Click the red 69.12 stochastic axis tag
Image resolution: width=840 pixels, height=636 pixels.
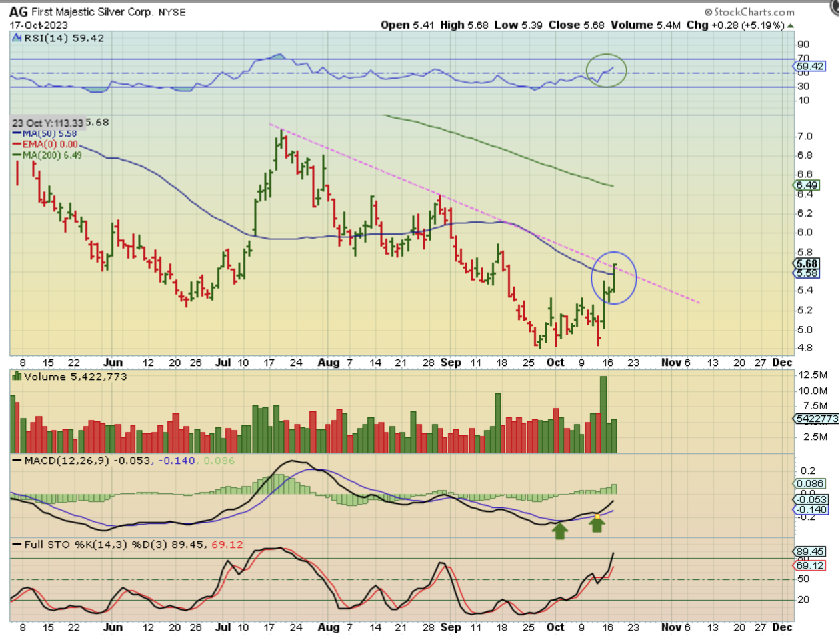[x=809, y=565]
